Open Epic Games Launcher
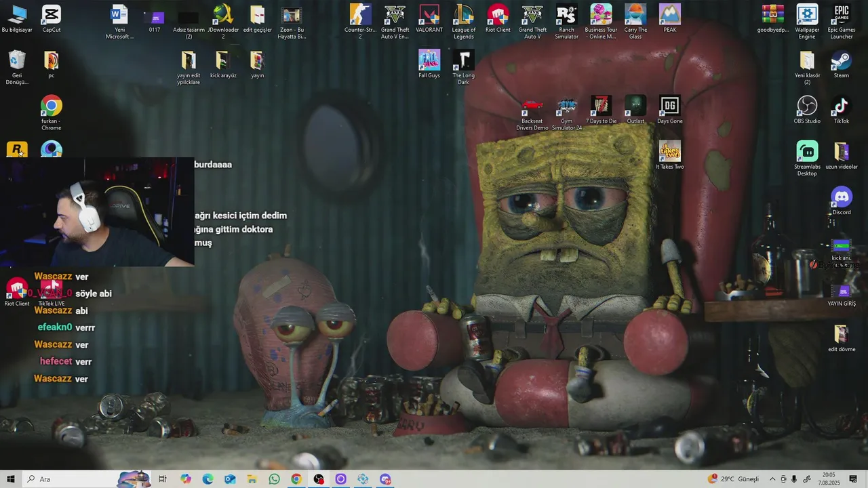This screenshot has height=488, width=868. [x=842, y=22]
